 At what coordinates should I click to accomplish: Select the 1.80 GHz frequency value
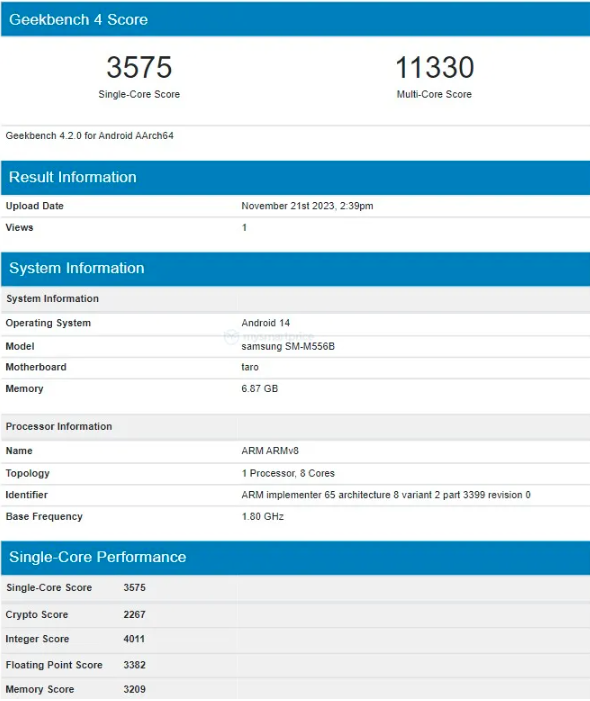click(262, 516)
